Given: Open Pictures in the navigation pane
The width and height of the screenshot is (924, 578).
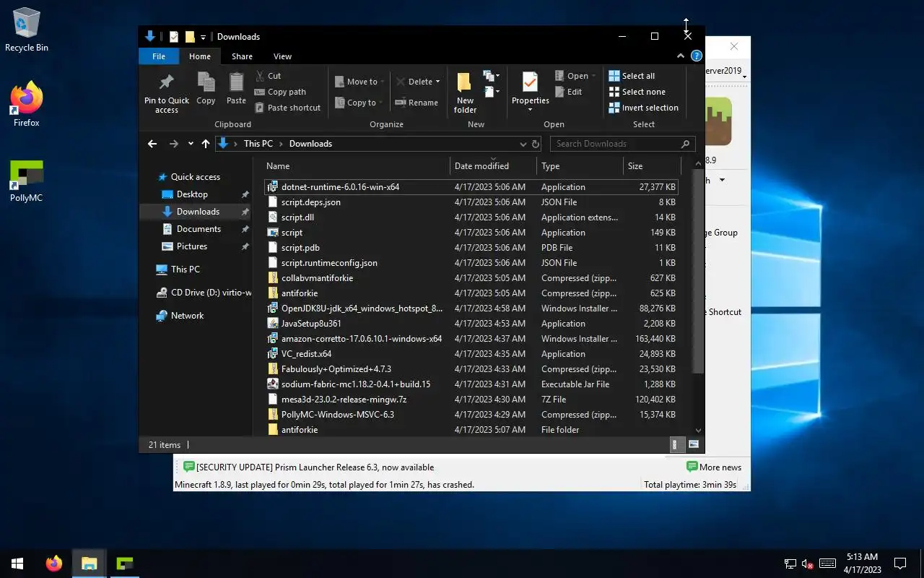Looking at the screenshot, I should (x=192, y=246).
